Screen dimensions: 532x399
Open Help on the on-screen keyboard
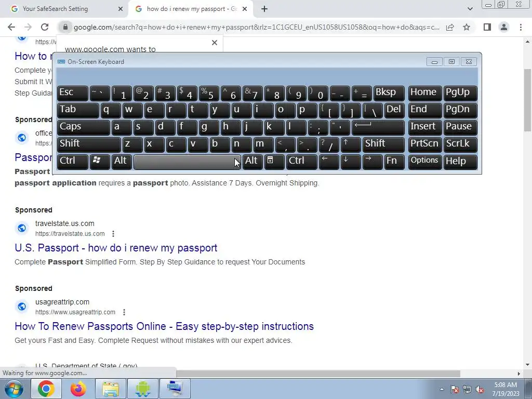[460, 161]
